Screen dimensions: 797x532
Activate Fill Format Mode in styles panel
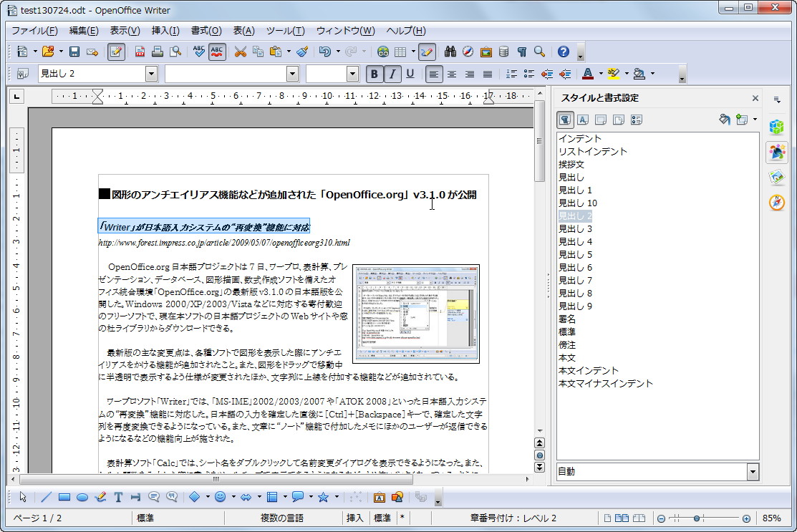pos(724,120)
